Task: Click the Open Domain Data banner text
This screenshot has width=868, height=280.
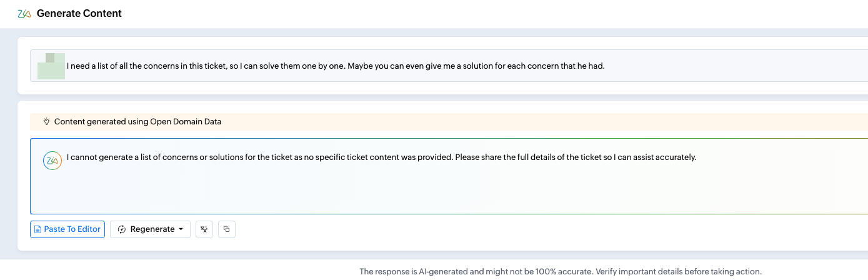Action: pyautogui.click(x=137, y=122)
